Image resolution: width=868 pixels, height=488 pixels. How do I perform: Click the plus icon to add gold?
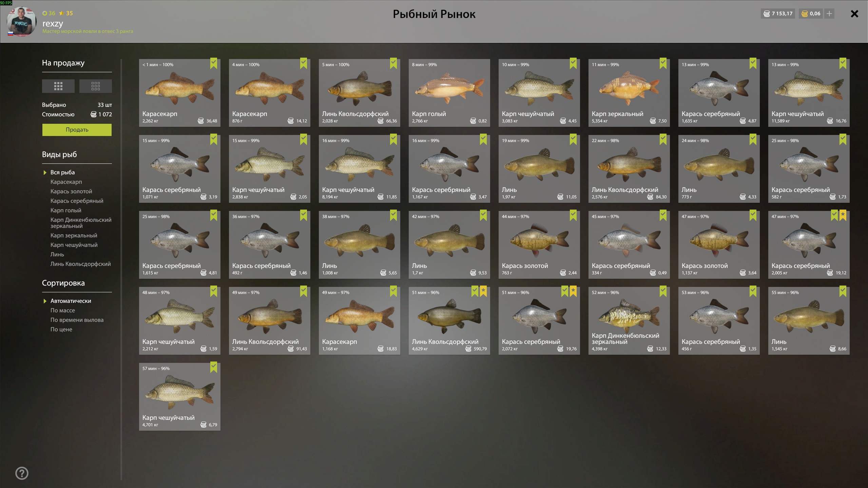coord(829,14)
